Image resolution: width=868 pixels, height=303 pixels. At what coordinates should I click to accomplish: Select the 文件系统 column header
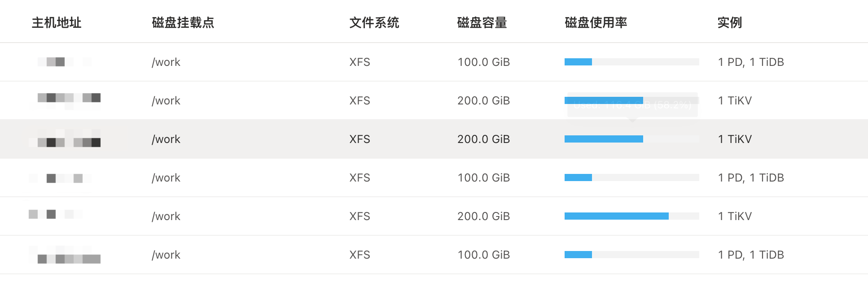point(374,22)
